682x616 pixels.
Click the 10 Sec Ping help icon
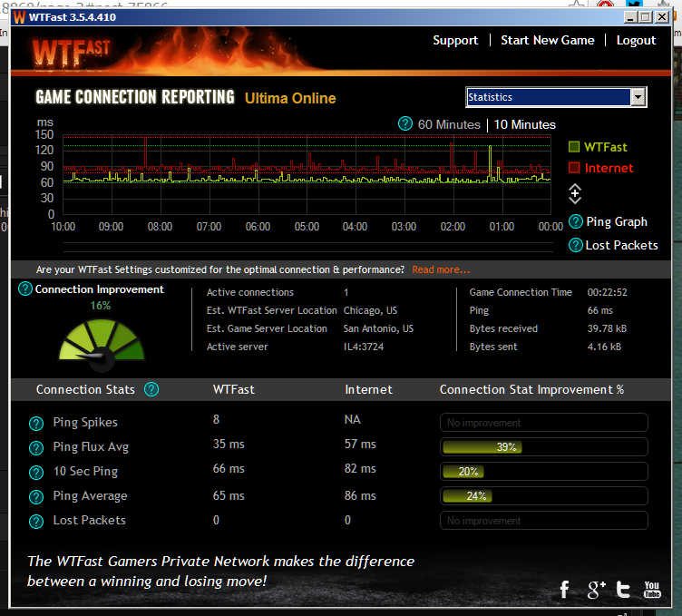pyautogui.click(x=36, y=473)
